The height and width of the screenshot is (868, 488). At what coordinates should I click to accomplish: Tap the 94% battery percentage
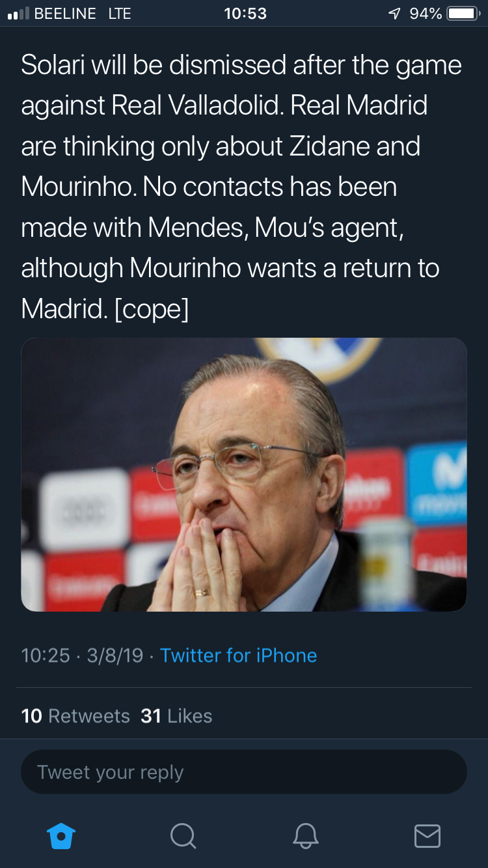point(426,14)
